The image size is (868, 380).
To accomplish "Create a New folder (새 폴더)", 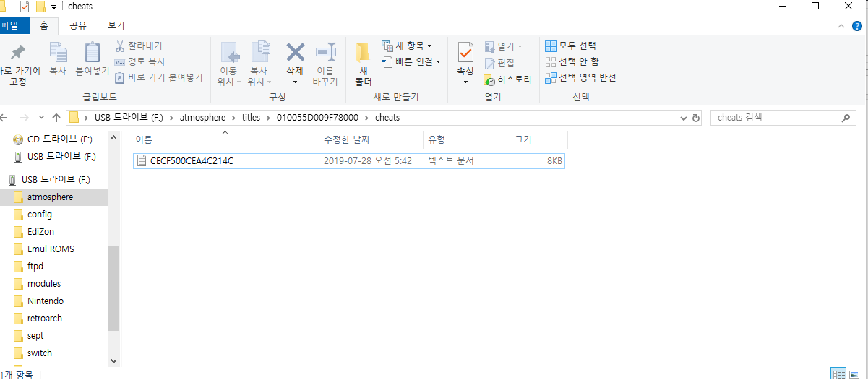I will 364,63.
